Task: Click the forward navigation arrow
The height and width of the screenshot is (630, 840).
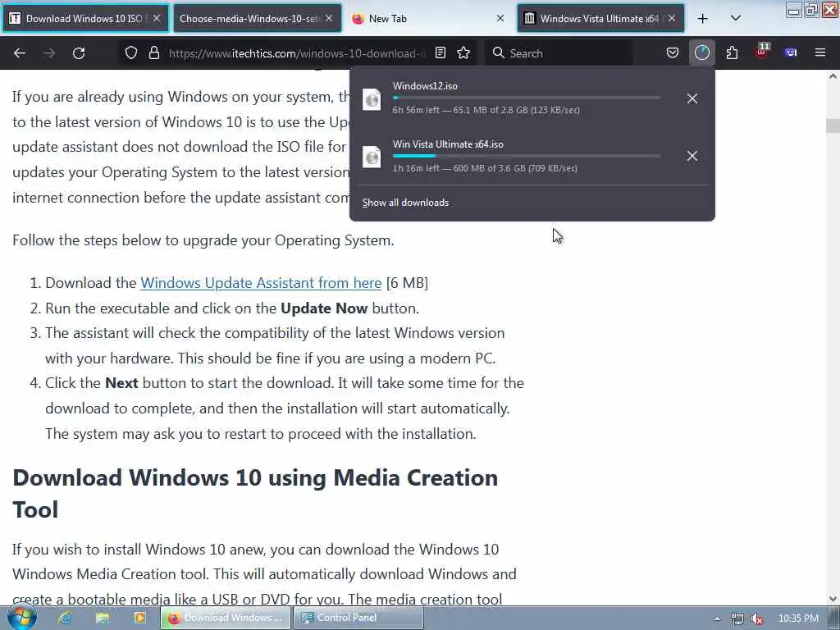Action: point(48,53)
